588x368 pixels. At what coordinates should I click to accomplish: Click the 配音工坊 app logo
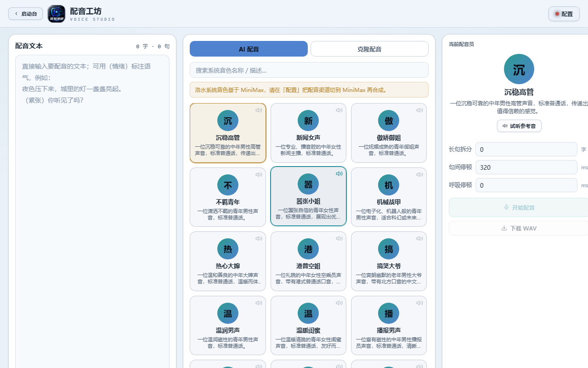(x=57, y=14)
